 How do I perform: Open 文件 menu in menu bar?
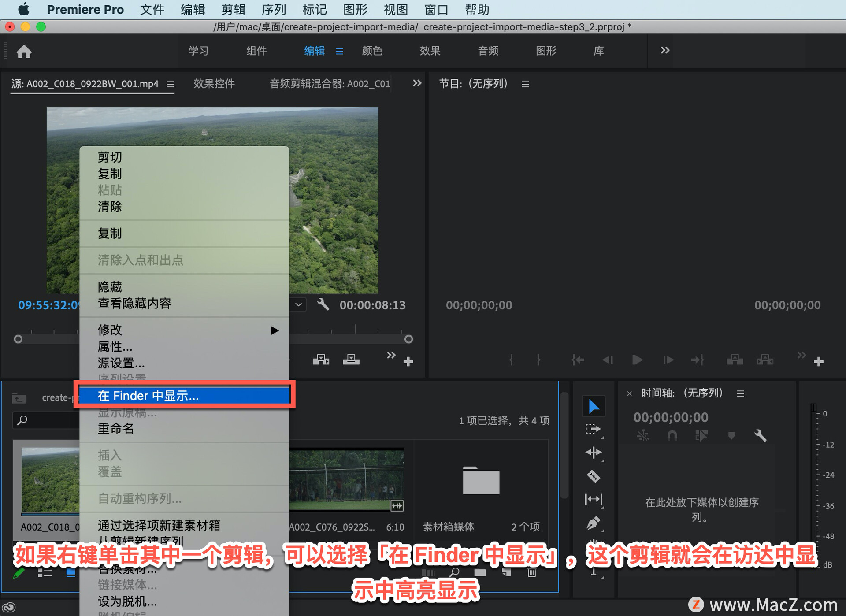coord(152,9)
